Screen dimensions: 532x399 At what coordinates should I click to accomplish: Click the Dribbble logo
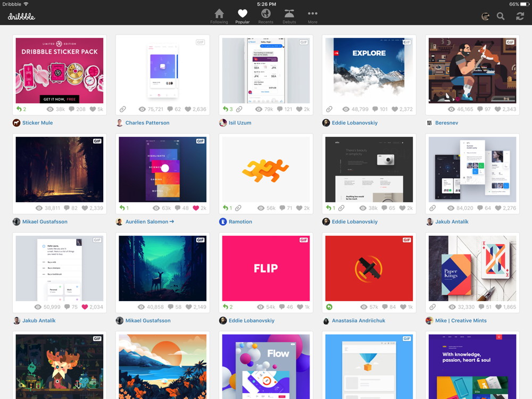(x=21, y=16)
